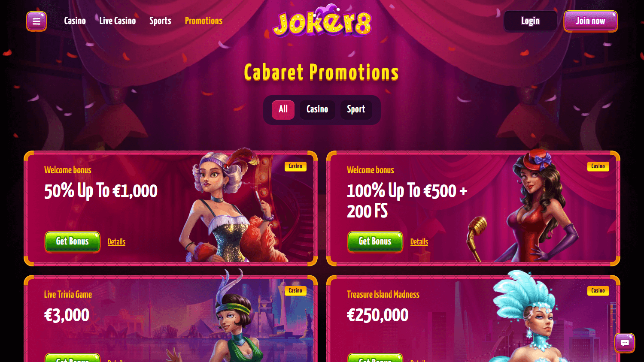Select the All promotions filter
Viewport: 644px width, 362px height.
pos(283,110)
